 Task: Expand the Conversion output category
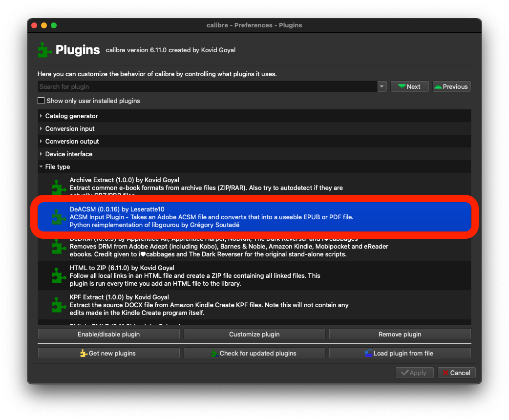click(41, 141)
